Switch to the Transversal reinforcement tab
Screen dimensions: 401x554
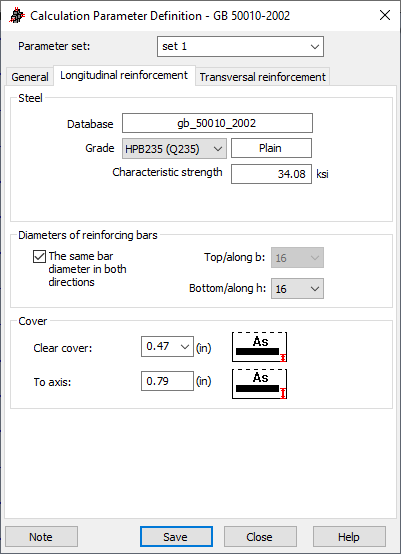pyautogui.click(x=263, y=77)
